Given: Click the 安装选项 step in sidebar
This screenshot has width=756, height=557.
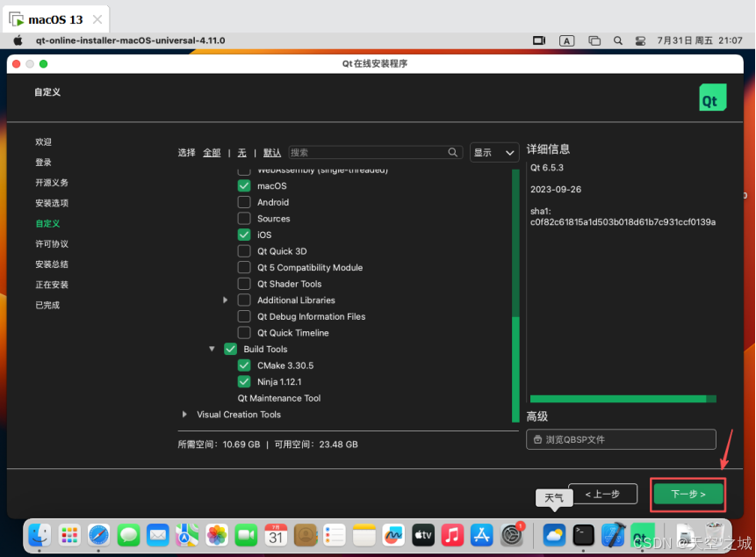Looking at the screenshot, I should [x=52, y=203].
